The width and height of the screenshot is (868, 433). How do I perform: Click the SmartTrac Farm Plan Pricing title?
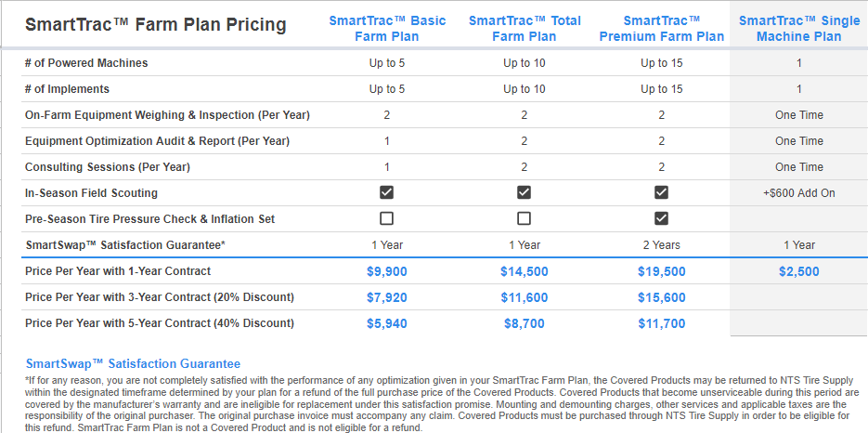click(156, 25)
